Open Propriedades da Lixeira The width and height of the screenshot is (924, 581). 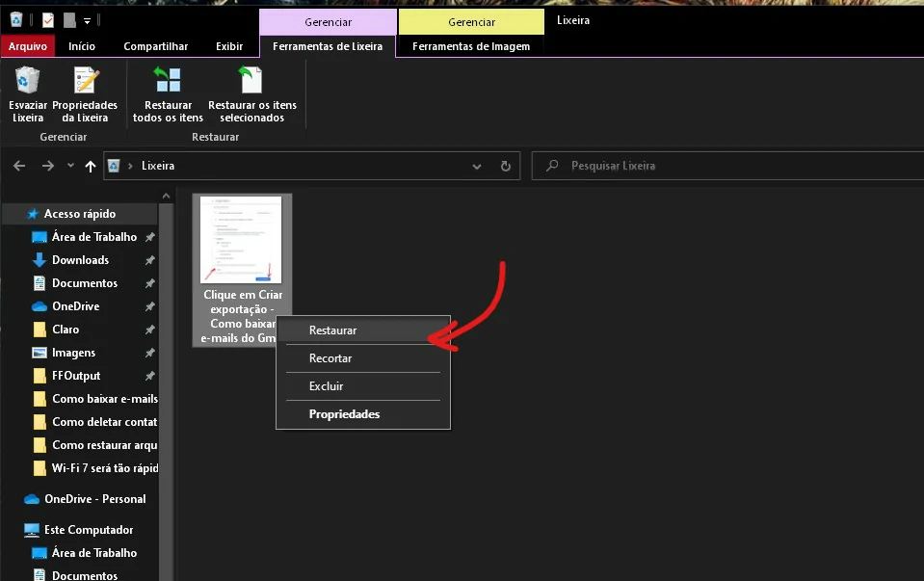pos(85,94)
